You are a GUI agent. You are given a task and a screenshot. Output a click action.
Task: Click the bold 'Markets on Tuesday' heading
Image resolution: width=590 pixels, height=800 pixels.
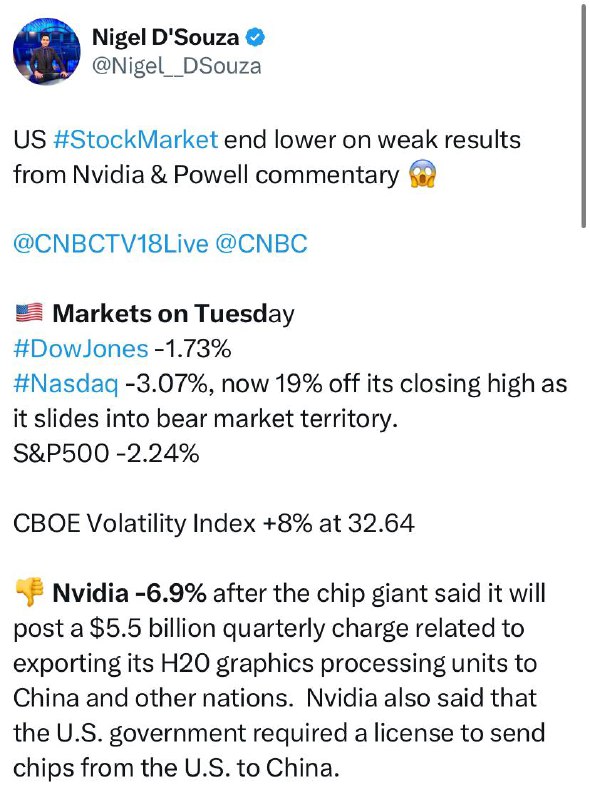point(173,313)
